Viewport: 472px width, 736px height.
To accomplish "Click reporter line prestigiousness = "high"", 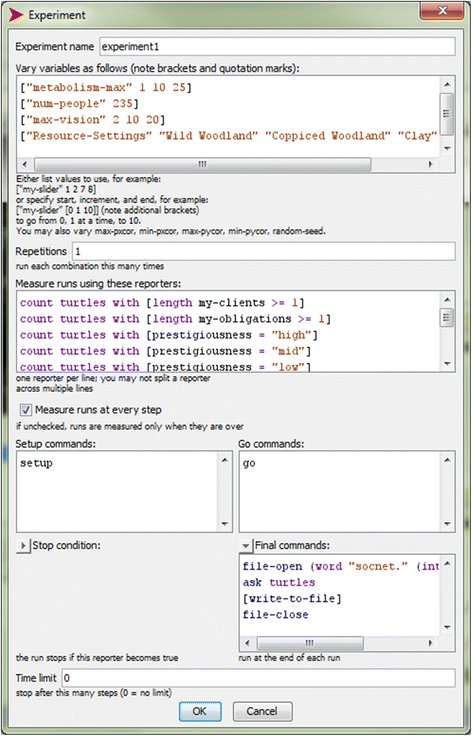I will point(169,335).
